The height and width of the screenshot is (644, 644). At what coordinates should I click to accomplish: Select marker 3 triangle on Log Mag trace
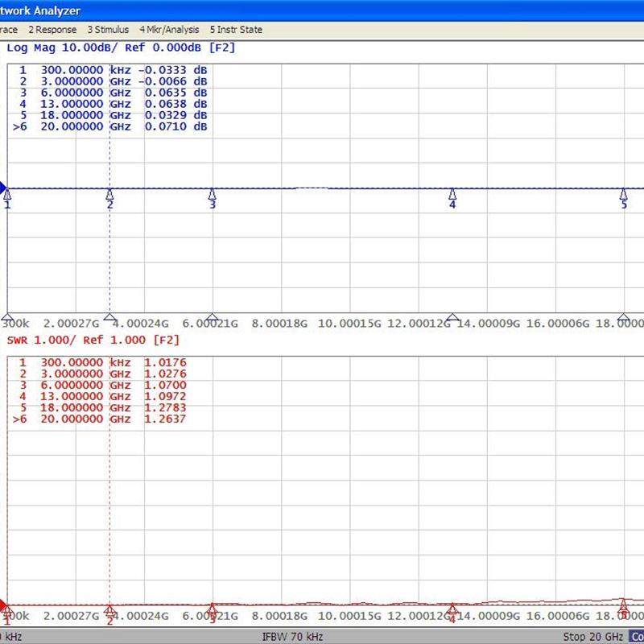(x=212, y=194)
